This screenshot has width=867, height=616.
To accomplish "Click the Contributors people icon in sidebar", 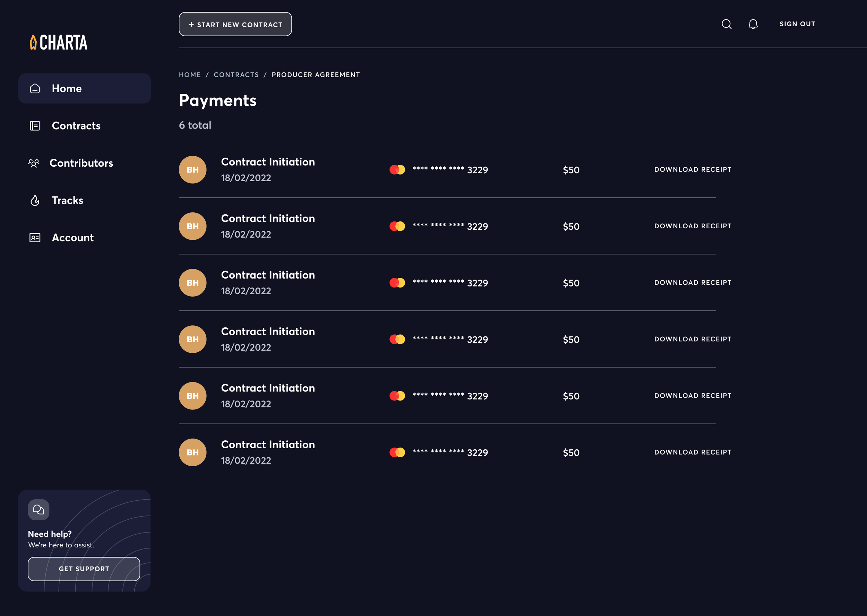I will [34, 163].
